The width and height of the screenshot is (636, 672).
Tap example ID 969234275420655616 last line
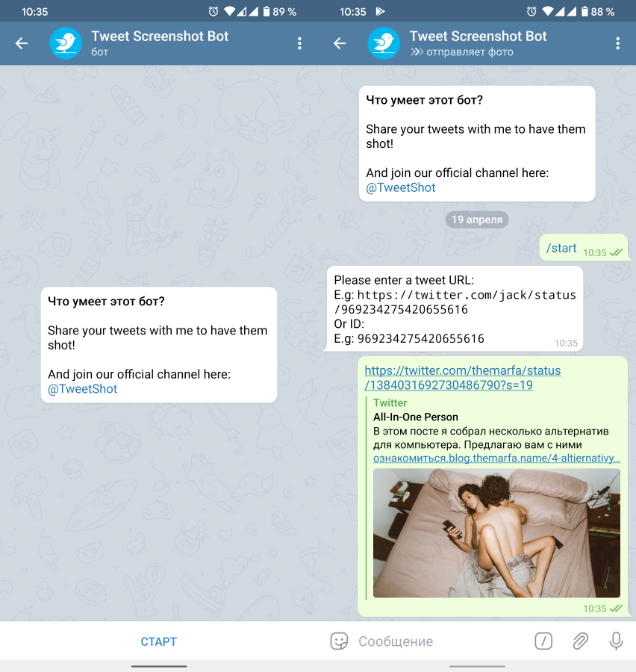coord(421,338)
